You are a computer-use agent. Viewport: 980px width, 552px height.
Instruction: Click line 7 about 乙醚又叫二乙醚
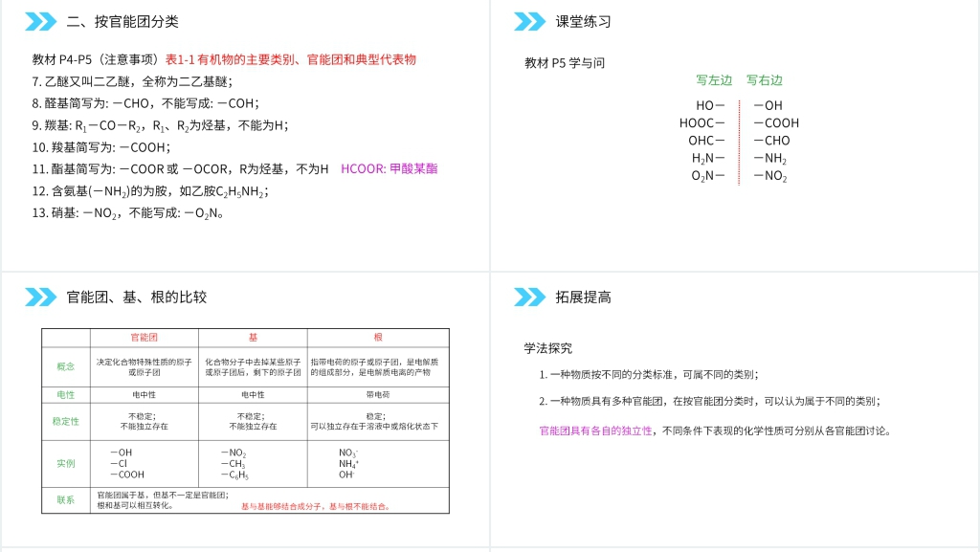[132, 82]
